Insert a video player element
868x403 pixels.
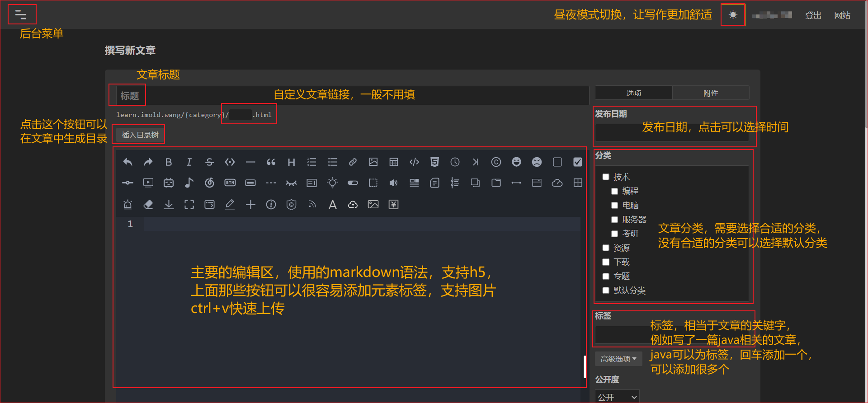148,183
